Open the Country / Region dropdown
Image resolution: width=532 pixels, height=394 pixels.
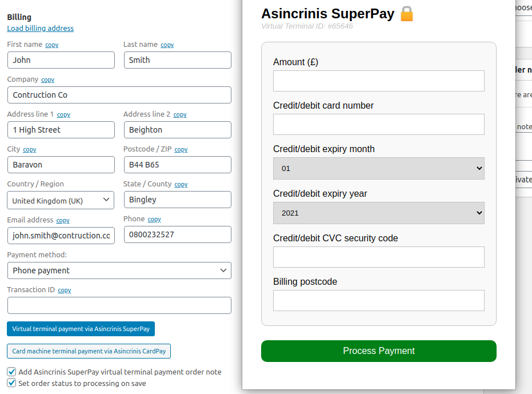pos(61,200)
